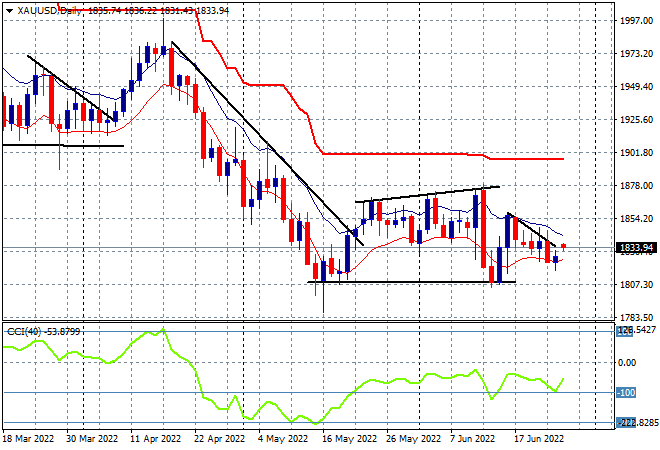660x450 pixels.
Task: Click the 1997.00 price axis label
Action: point(636,21)
